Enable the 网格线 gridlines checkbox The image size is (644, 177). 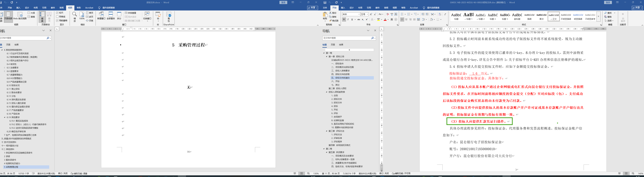tap(57, 17)
